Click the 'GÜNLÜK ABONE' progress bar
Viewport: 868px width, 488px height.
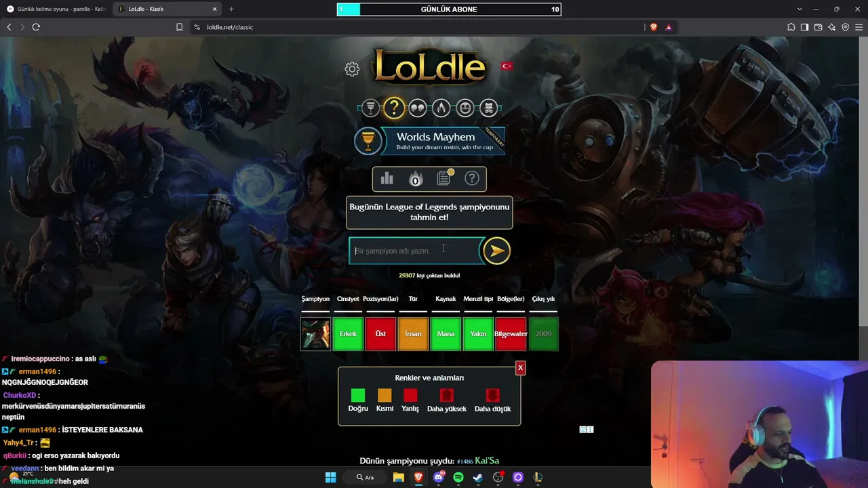click(x=449, y=9)
